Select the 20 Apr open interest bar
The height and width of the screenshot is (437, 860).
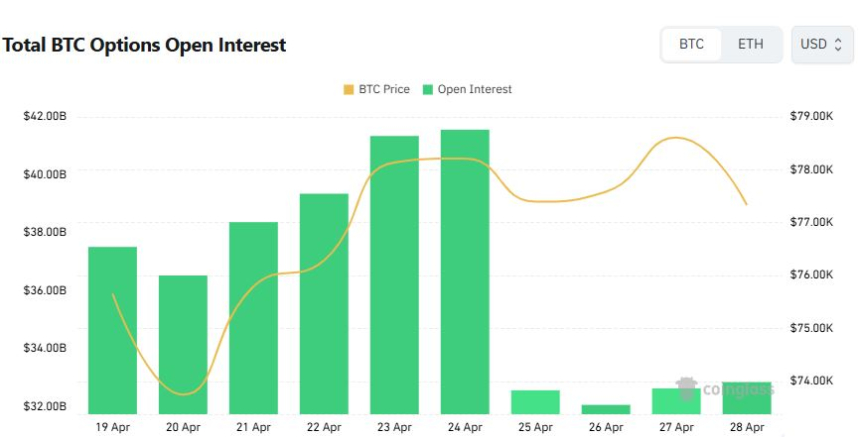tap(183, 344)
